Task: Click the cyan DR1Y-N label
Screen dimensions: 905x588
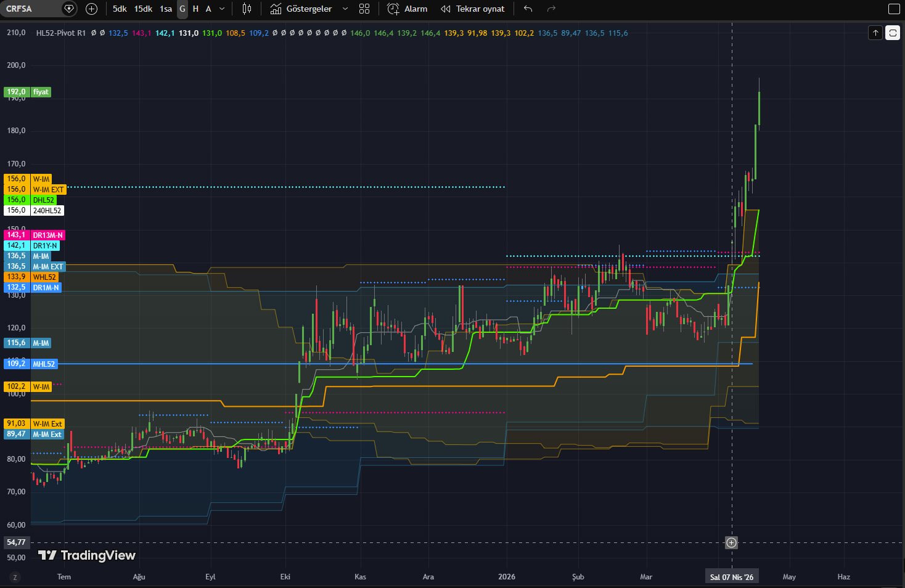Action: pyautogui.click(x=32, y=245)
